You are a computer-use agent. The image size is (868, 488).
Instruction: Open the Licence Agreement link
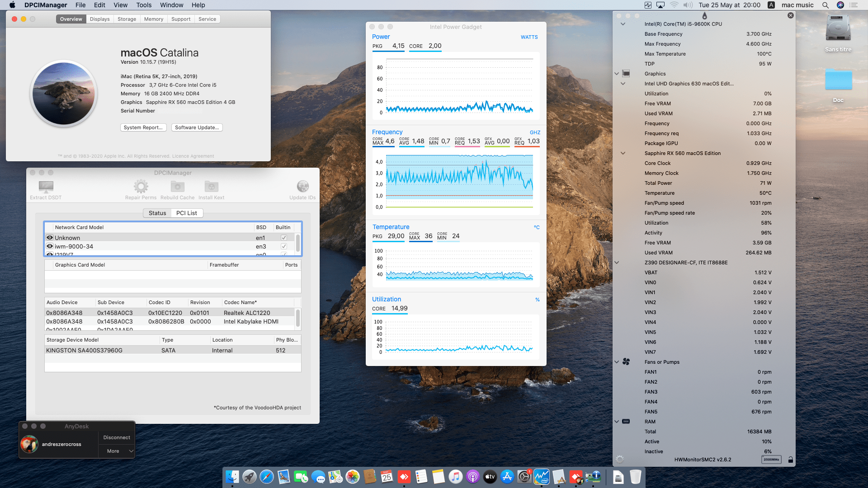click(x=193, y=156)
